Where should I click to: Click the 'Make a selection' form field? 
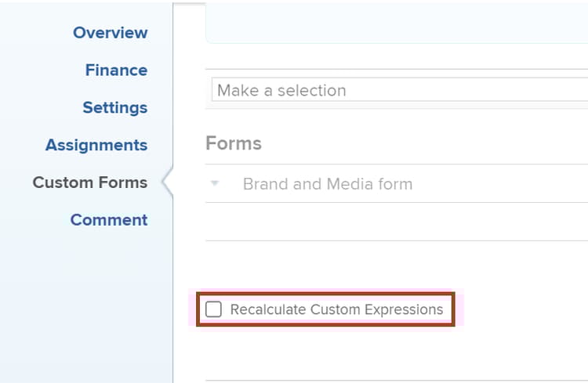(400, 90)
